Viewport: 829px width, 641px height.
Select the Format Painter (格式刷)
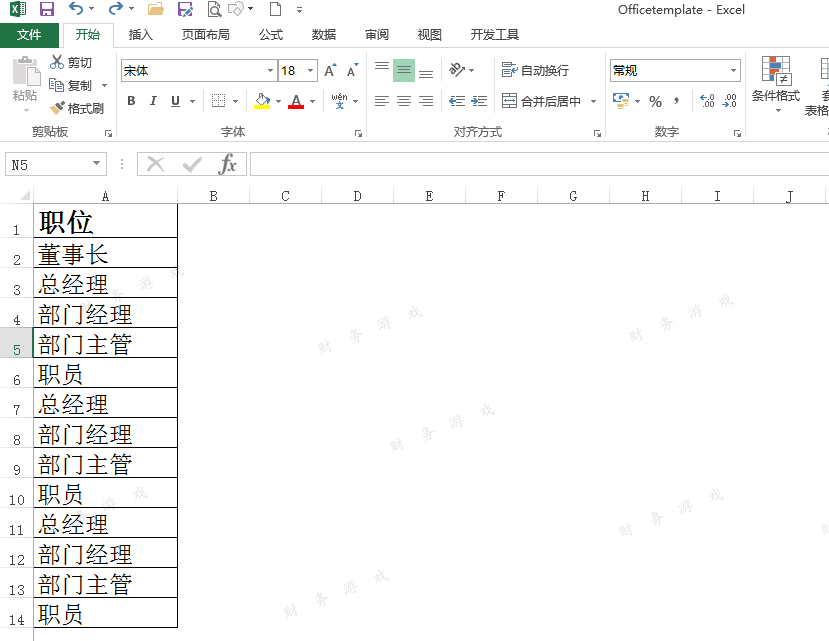click(77, 108)
